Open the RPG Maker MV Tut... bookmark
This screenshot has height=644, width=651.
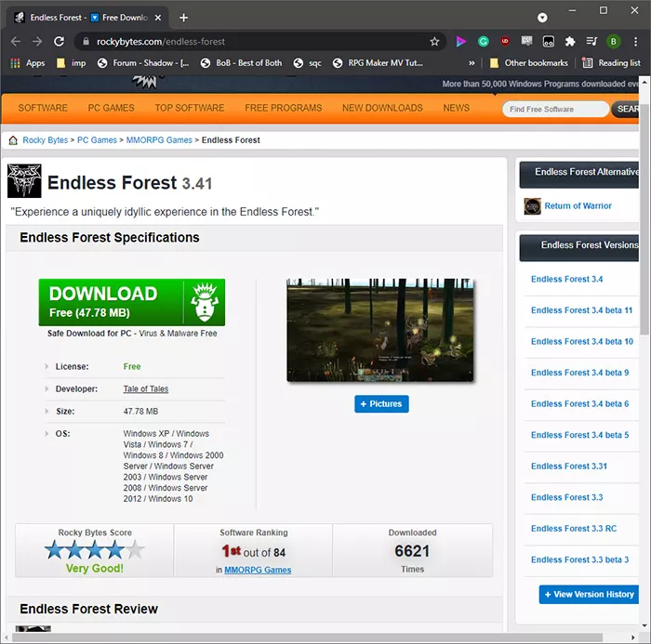[379, 63]
